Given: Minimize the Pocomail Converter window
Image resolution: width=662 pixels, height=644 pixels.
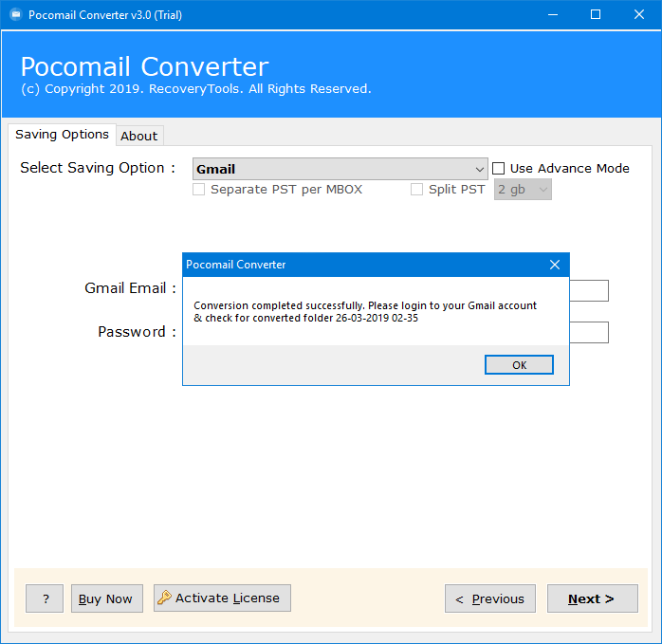Looking at the screenshot, I should coord(553,15).
